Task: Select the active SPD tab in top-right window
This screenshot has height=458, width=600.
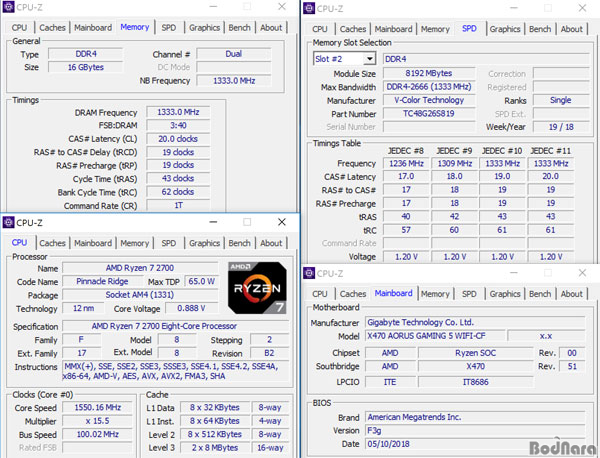Action: tap(469, 29)
